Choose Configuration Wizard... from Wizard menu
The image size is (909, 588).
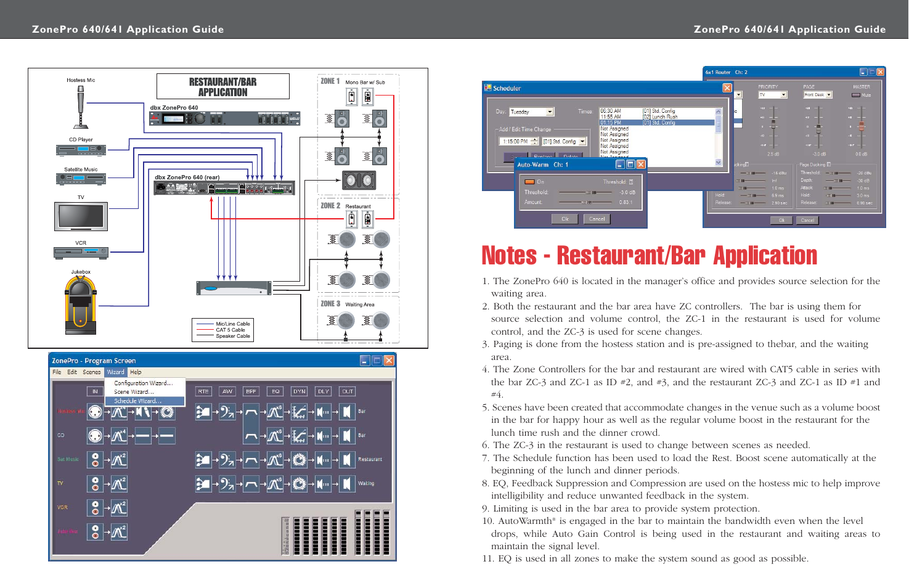pos(144,383)
